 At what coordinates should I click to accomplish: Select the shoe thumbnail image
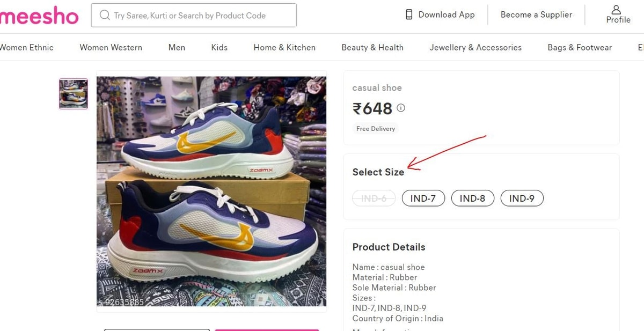click(74, 94)
